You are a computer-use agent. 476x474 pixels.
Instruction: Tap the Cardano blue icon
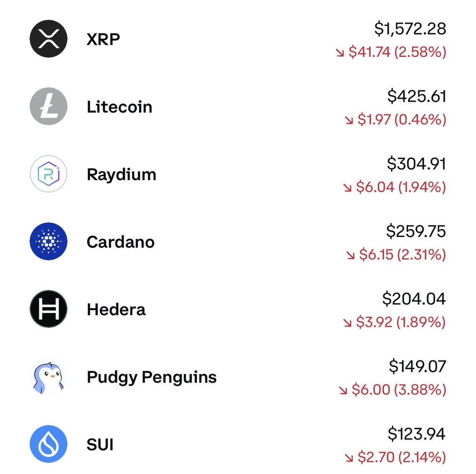(x=48, y=241)
